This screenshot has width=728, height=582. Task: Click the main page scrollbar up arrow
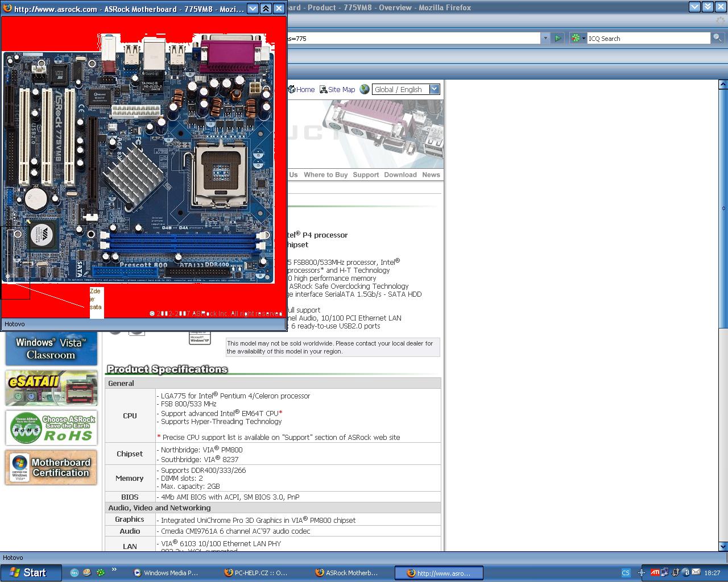(723, 85)
